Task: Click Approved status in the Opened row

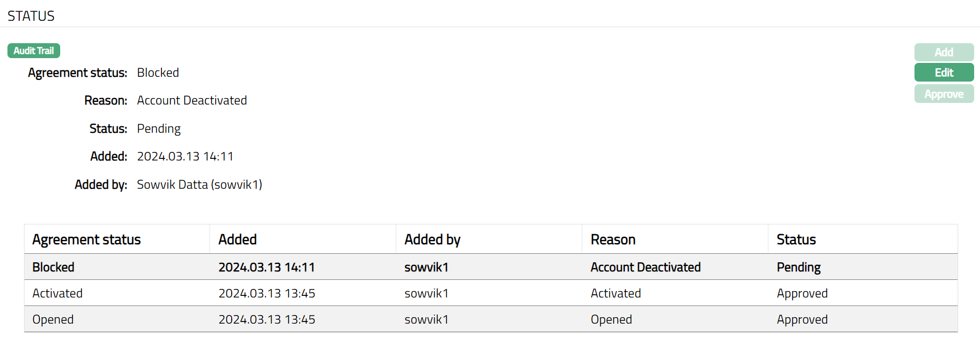Action: [x=802, y=319]
